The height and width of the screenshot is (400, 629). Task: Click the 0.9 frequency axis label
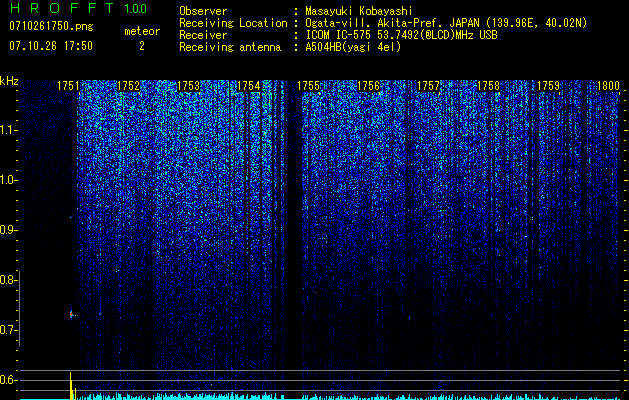coord(8,230)
